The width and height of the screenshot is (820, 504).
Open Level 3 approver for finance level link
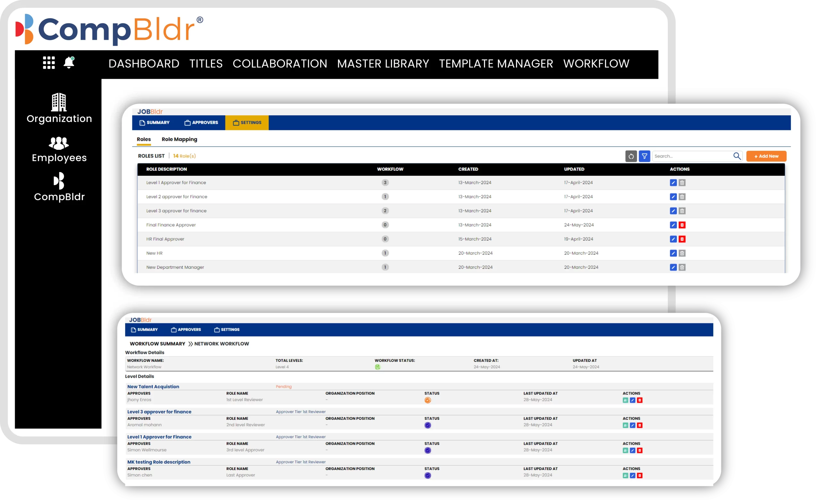(x=160, y=412)
